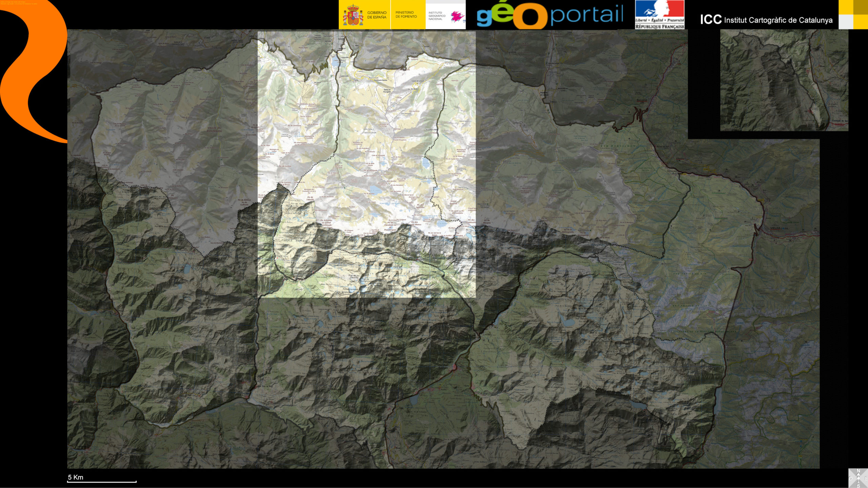Click the Ministerio de Fomento logo
868x488 pixels.
click(x=406, y=15)
